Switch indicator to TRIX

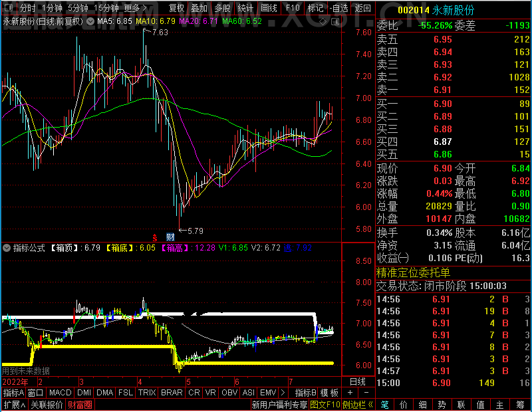pyautogui.click(x=147, y=393)
